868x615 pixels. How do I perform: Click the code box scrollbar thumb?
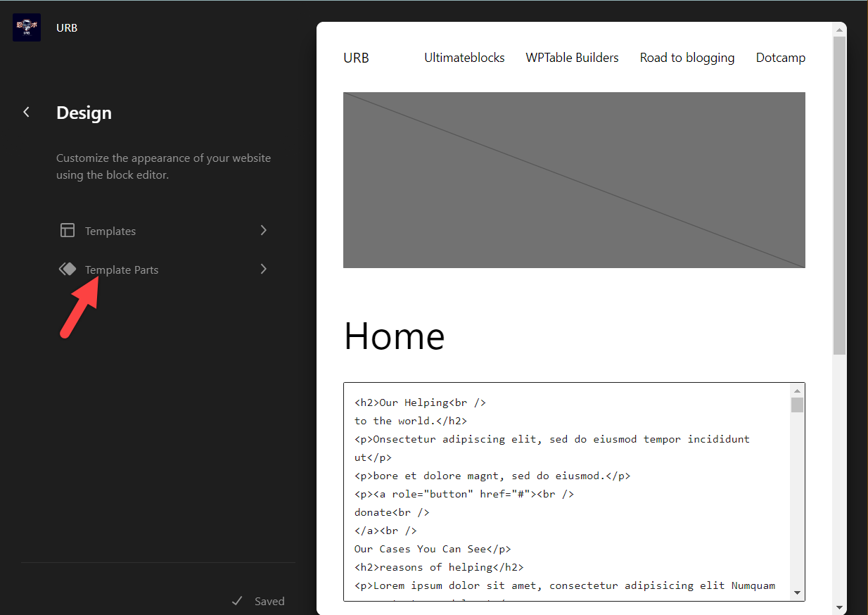coord(797,405)
